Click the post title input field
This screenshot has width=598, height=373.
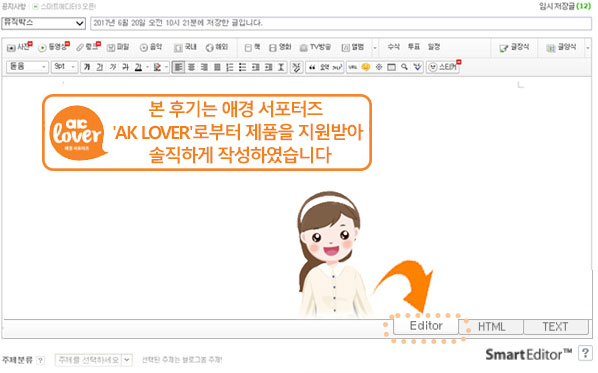pyautogui.click(x=341, y=23)
